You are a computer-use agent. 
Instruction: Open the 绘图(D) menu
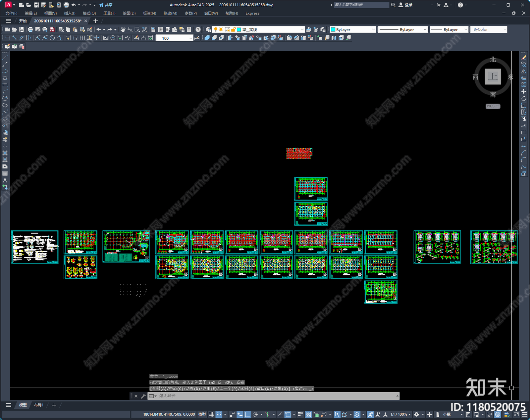coord(129,13)
